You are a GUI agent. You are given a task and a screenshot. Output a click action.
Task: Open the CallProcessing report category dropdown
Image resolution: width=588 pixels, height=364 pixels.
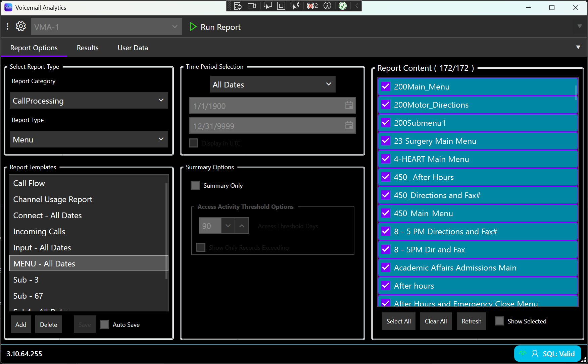pyautogui.click(x=89, y=100)
